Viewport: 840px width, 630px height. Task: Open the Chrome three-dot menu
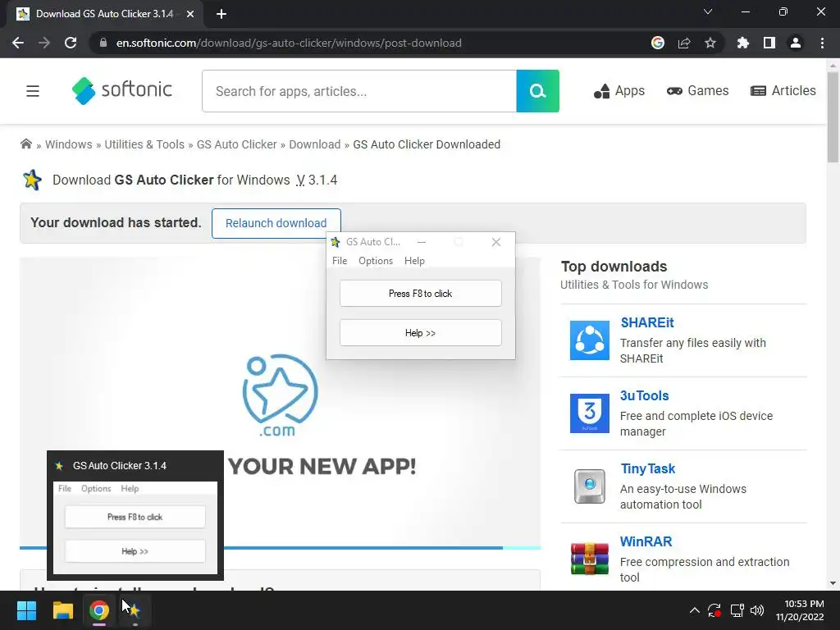point(822,43)
